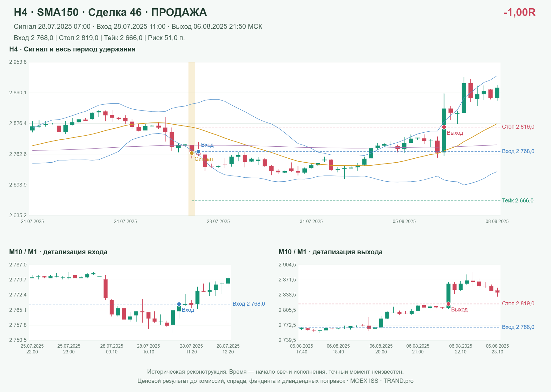The width and height of the screenshot is (551, 392).
Task: Click the 2 826,4 price axis label
Action: pyautogui.click(x=18, y=123)
